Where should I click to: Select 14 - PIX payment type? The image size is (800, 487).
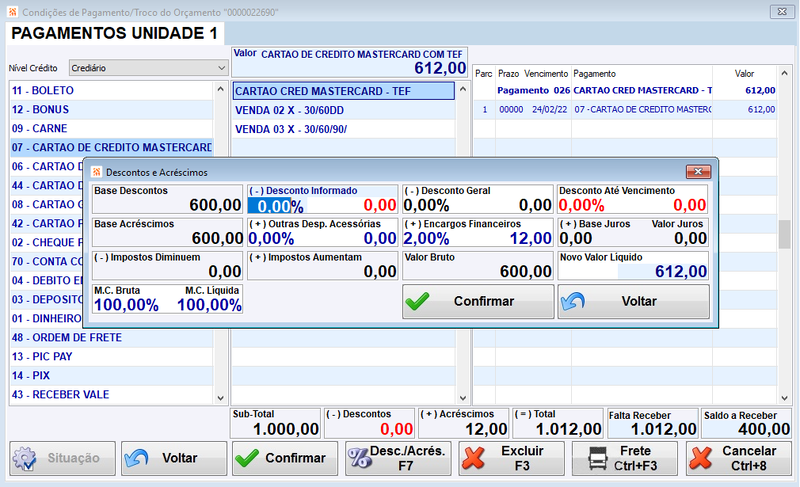111,376
